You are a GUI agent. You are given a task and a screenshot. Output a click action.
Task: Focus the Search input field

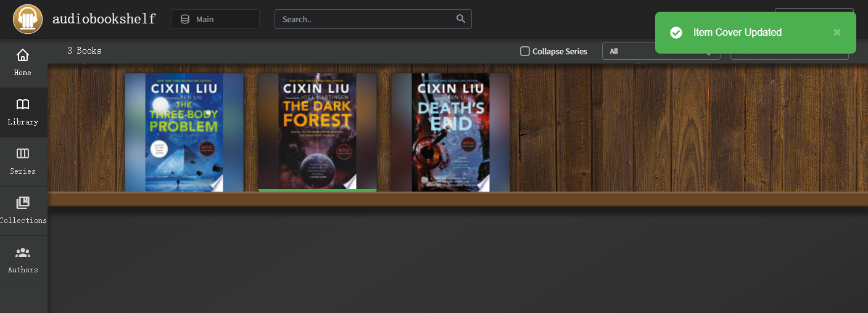click(373, 19)
